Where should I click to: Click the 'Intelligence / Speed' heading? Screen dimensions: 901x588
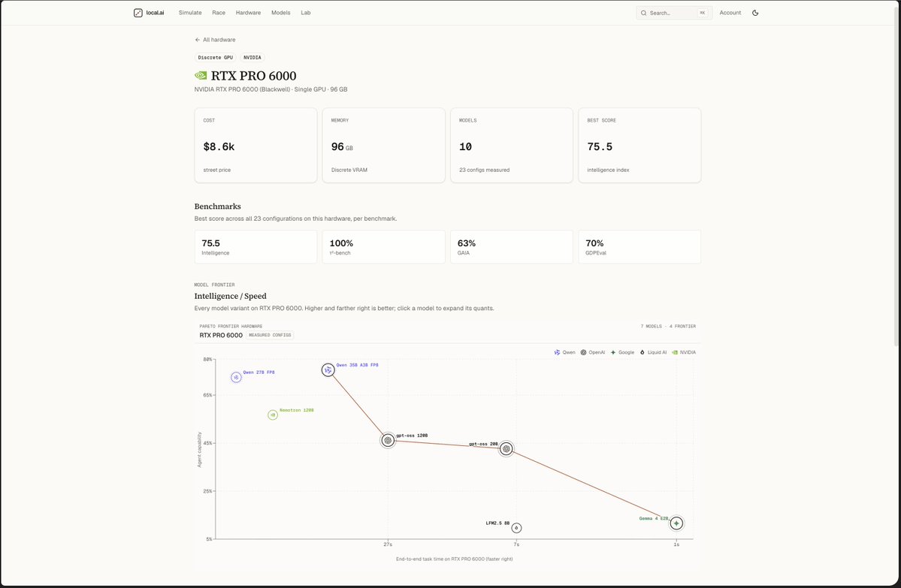[x=231, y=297]
